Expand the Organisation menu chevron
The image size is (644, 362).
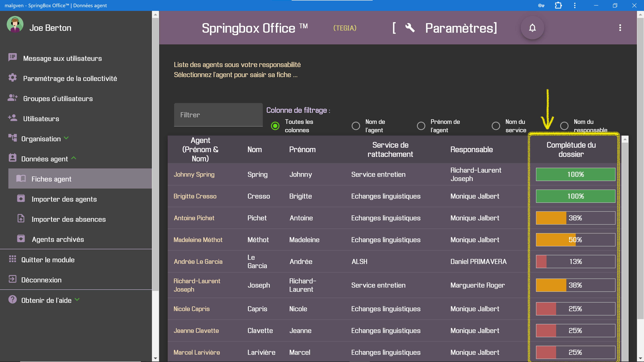(x=66, y=138)
